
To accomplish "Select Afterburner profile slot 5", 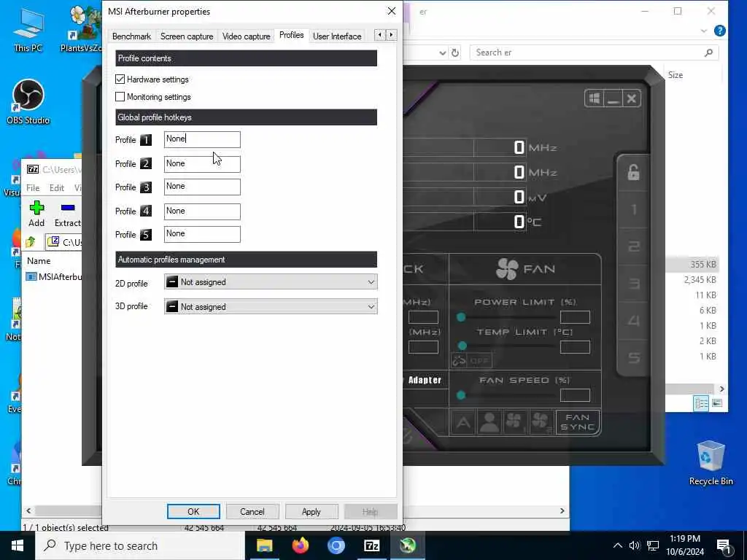I will coord(634,357).
